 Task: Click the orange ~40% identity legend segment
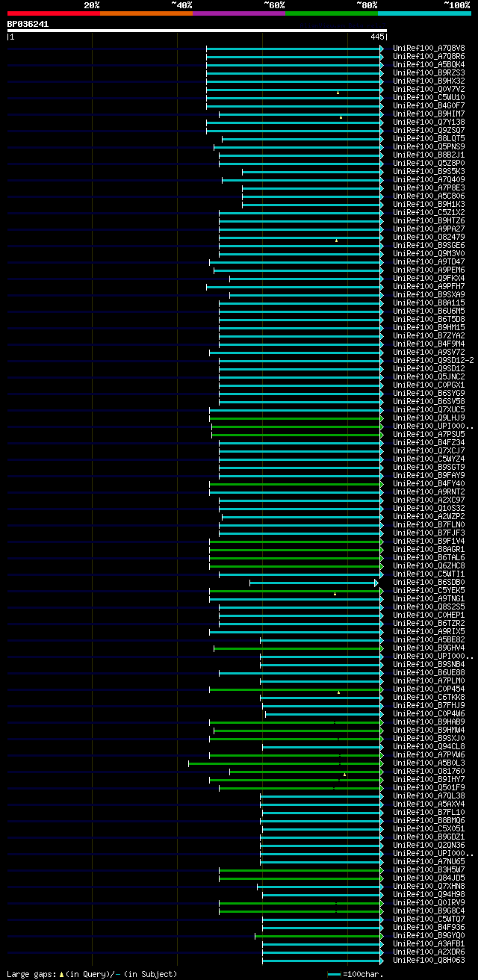(x=146, y=13)
